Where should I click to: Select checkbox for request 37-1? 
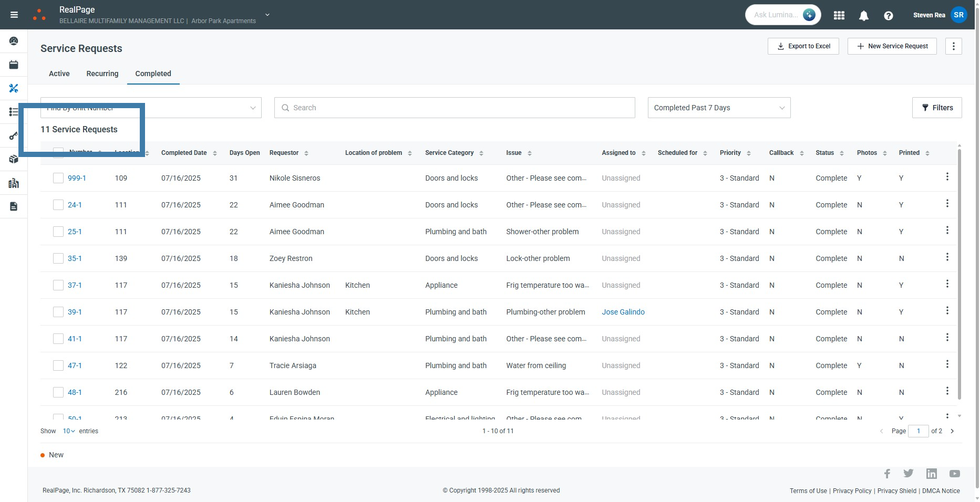point(58,285)
